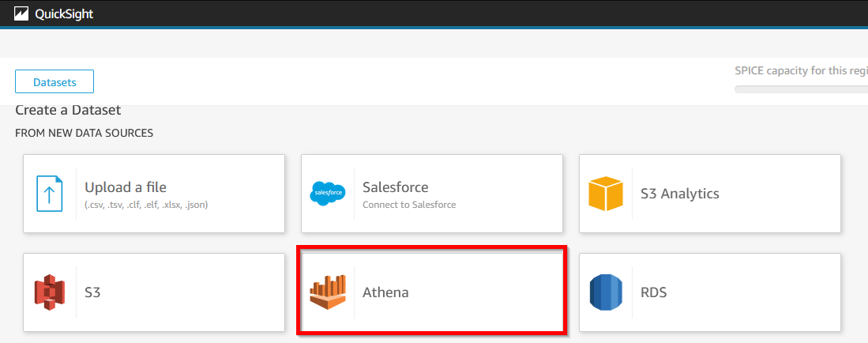Click the QuickSight logo icon

(21, 13)
